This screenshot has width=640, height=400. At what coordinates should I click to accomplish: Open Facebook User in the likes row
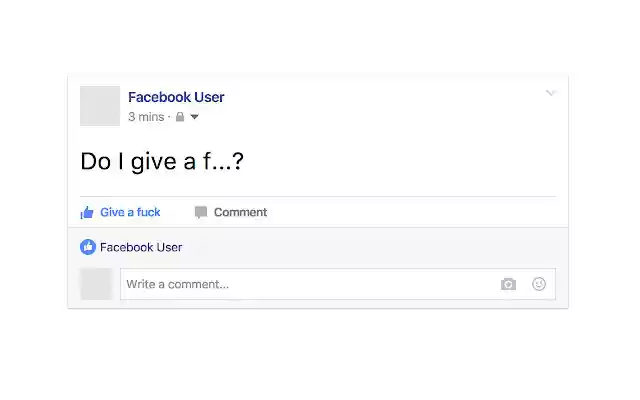141,247
